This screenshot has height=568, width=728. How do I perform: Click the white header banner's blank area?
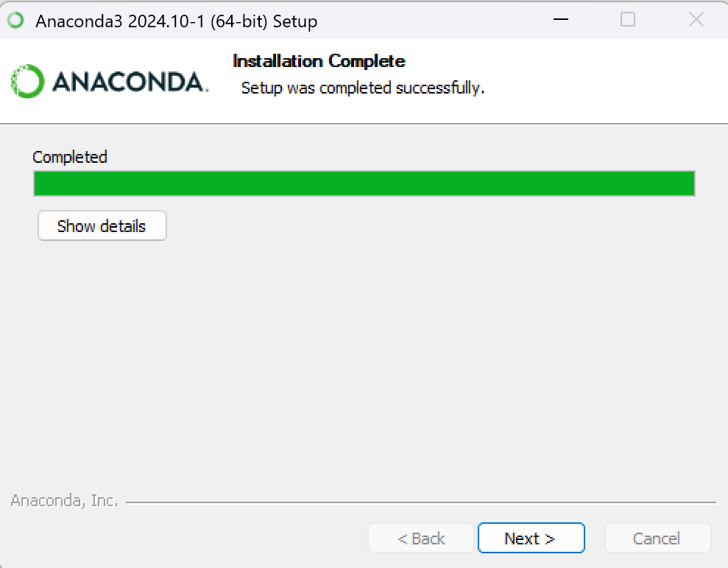(604, 81)
